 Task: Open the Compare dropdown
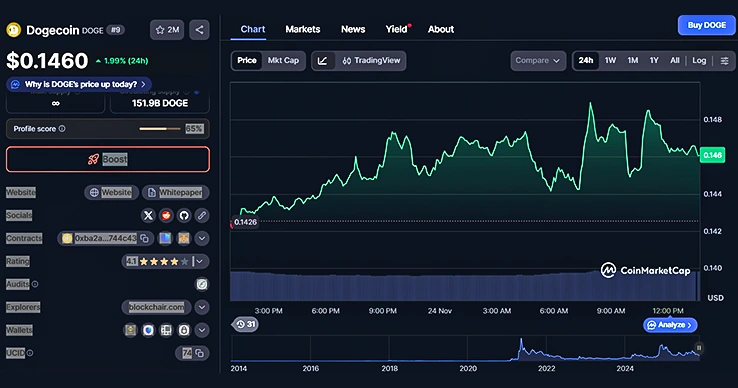point(538,61)
